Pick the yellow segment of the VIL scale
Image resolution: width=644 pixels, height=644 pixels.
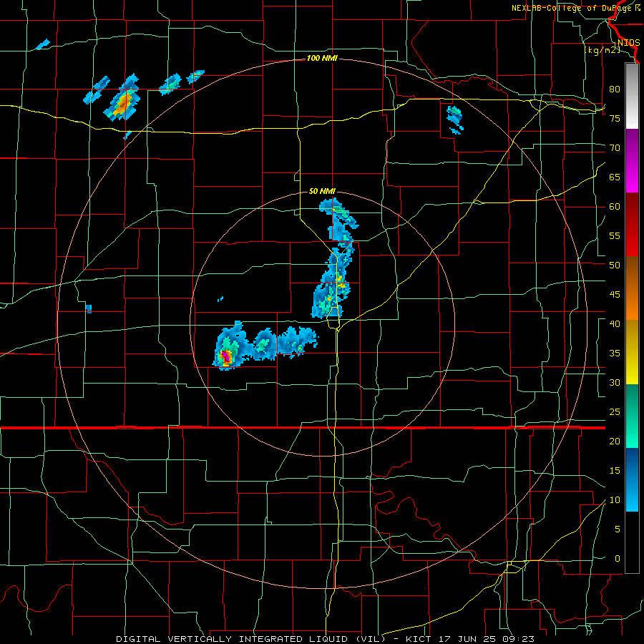tap(632, 352)
